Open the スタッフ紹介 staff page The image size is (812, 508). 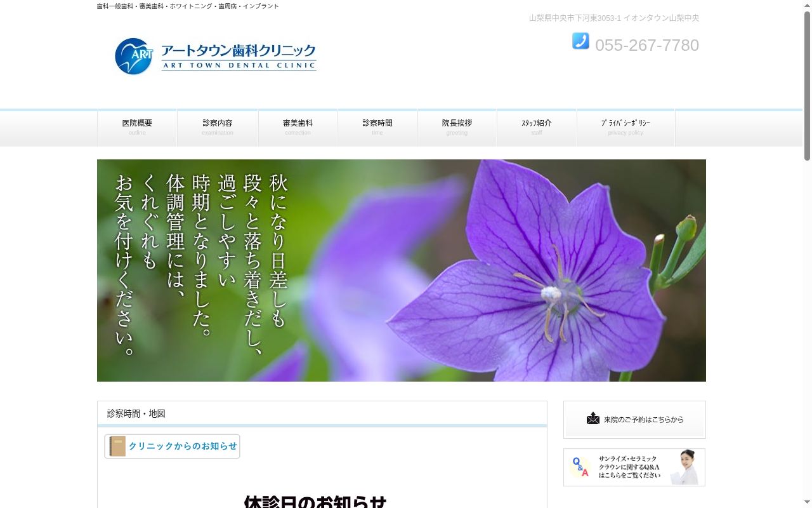point(537,128)
